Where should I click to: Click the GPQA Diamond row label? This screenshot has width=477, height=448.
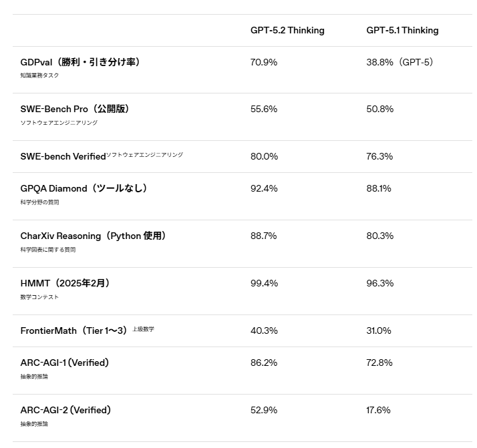(x=84, y=188)
